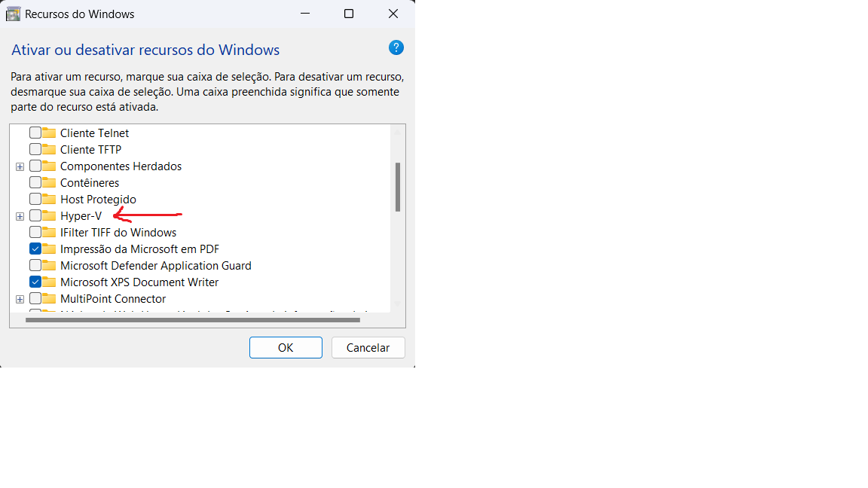Click the vertical scrollbar thumb of features list
The image size is (868, 488).
tap(398, 187)
